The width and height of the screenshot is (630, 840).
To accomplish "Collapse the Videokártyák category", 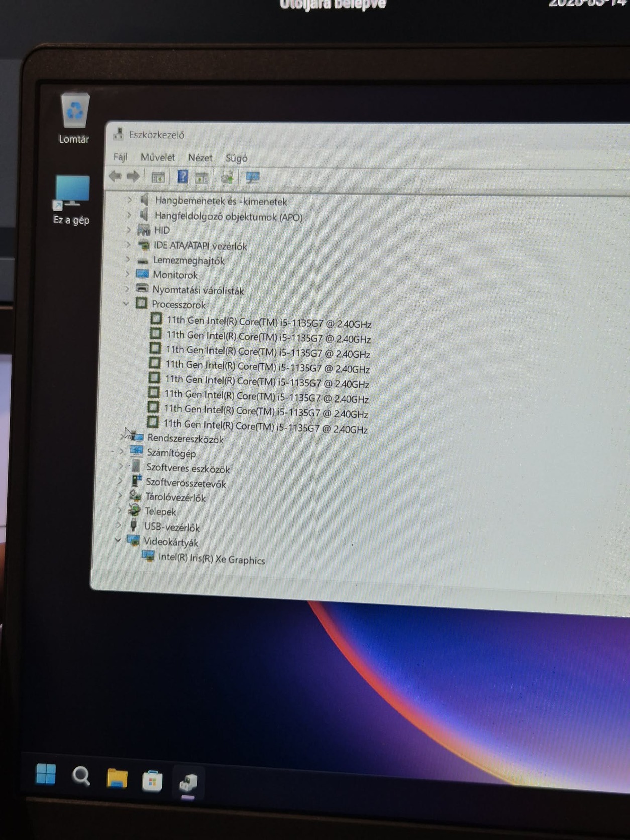I will 118,540.
